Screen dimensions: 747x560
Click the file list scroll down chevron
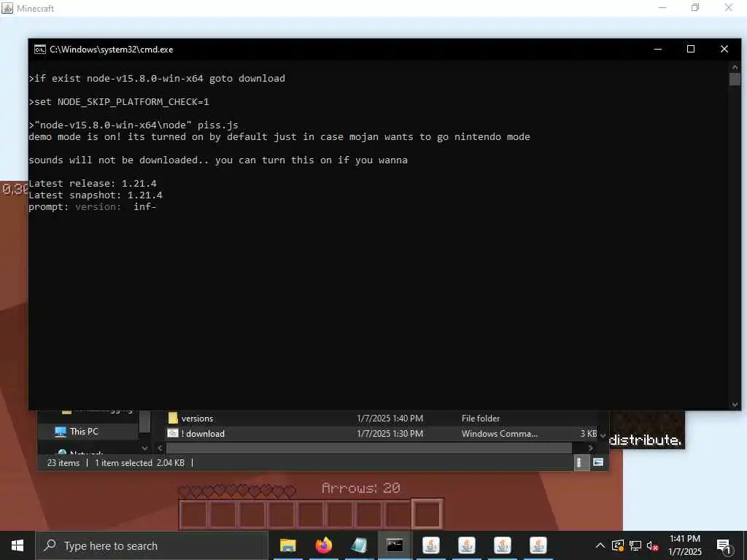pyautogui.click(x=603, y=435)
